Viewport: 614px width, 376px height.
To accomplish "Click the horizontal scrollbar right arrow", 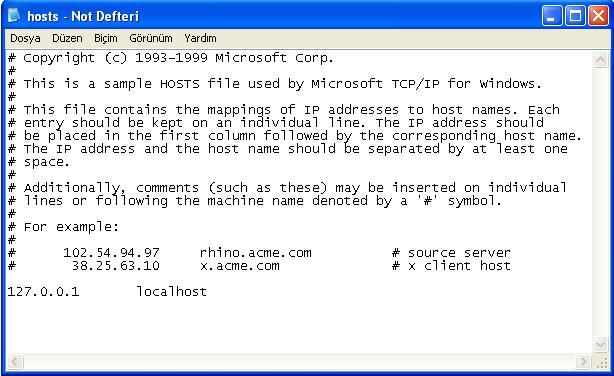I will 583,361.
